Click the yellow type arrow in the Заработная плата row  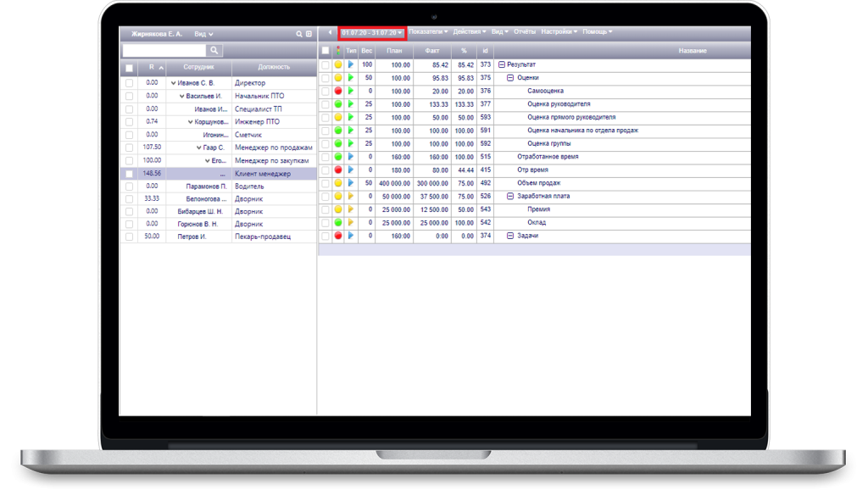[x=351, y=196]
